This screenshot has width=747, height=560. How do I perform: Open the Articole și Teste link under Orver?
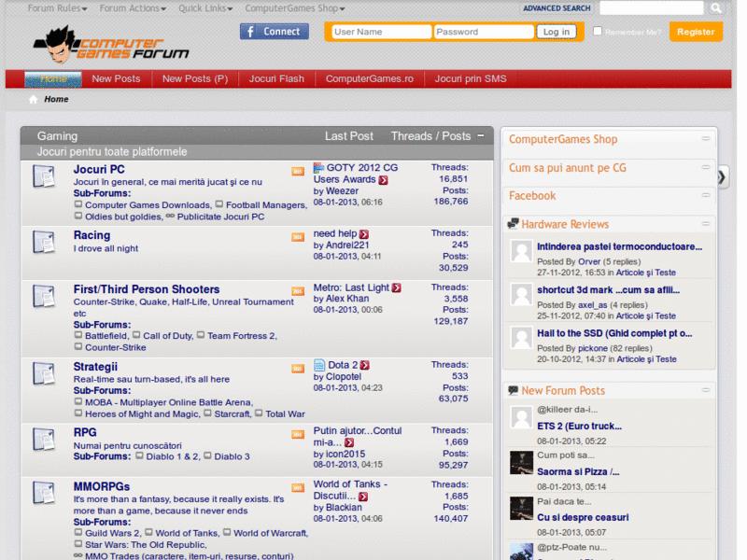click(x=646, y=273)
